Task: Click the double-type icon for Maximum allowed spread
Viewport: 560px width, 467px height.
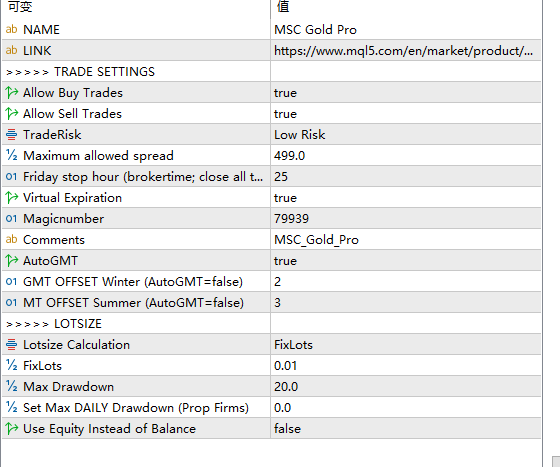Action: (11, 155)
